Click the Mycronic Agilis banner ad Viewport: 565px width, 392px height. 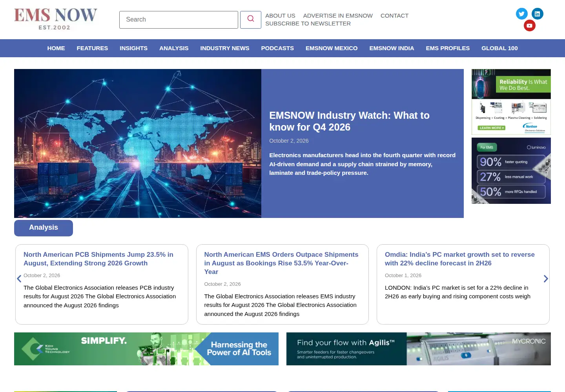pos(419,349)
